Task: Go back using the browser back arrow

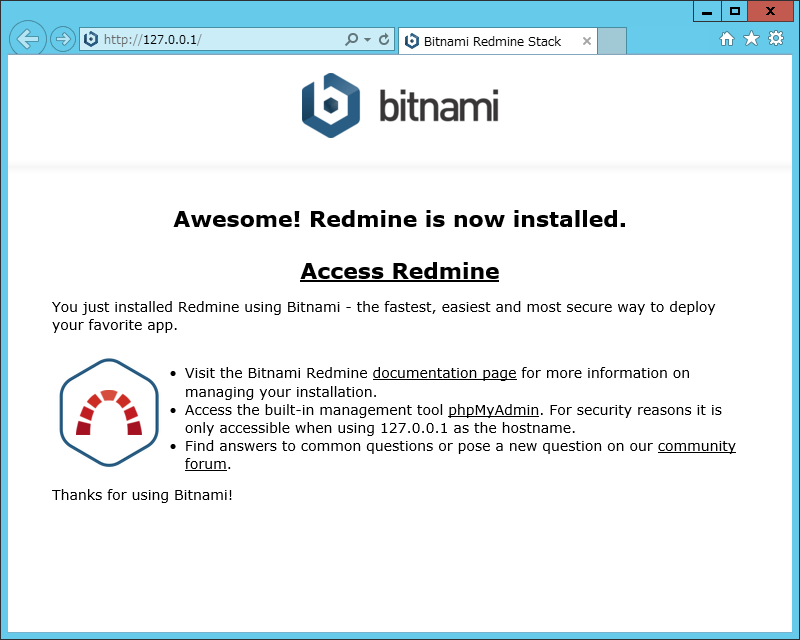Action: tap(28, 38)
